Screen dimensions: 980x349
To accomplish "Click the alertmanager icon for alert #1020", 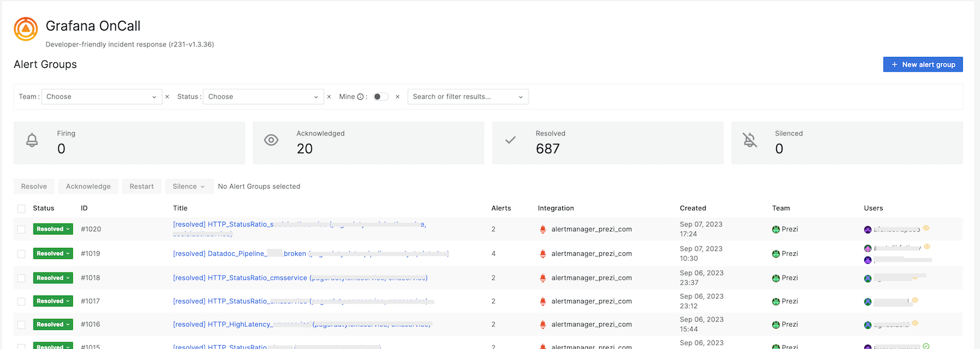I will [x=543, y=230].
